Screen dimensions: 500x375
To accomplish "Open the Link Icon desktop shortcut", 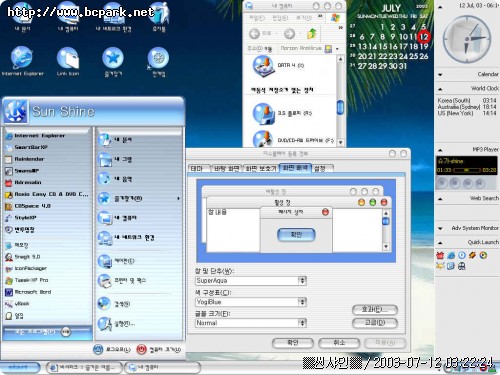I will [68, 61].
